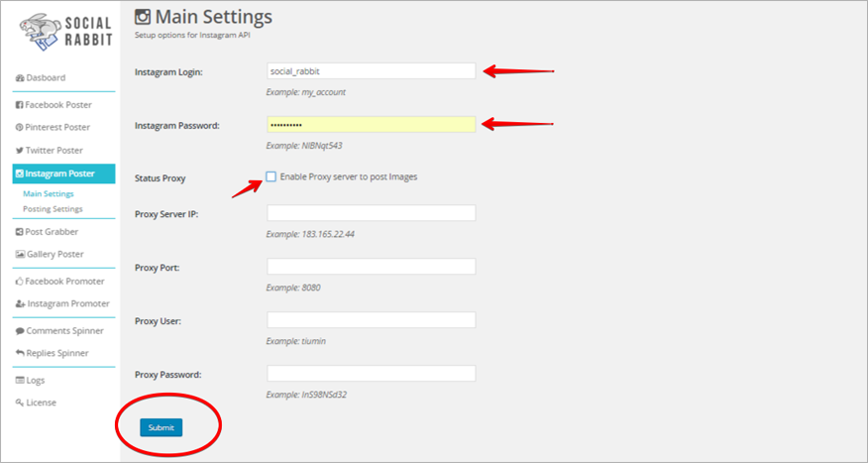Open Twitter Poster settings
The image size is (868, 463).
point(54,151)
